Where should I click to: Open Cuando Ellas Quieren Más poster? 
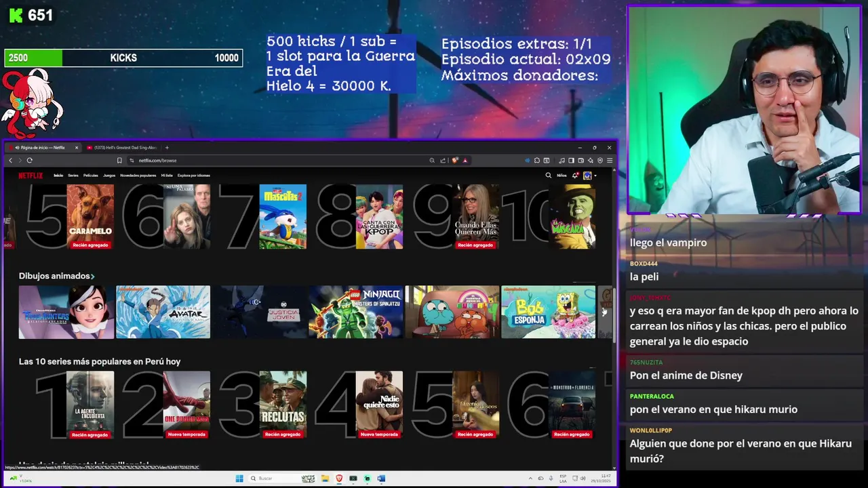click(x=475, y=217)
